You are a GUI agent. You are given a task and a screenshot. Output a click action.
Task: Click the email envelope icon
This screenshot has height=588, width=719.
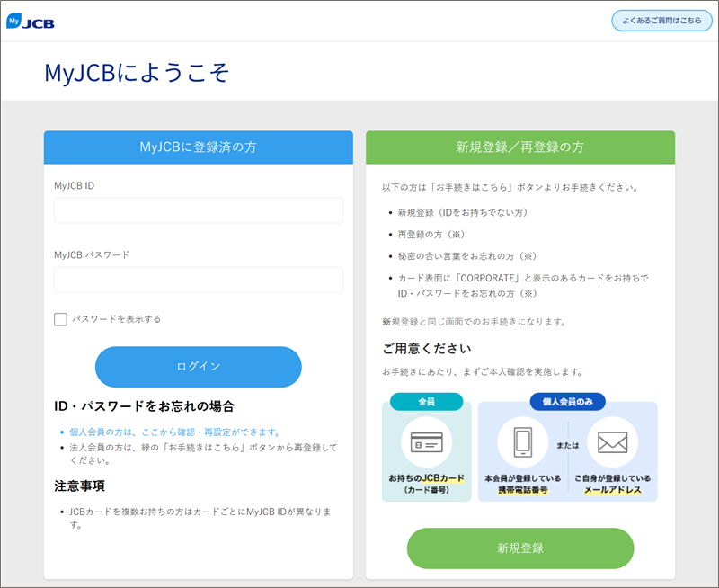[x=612, y=441]
